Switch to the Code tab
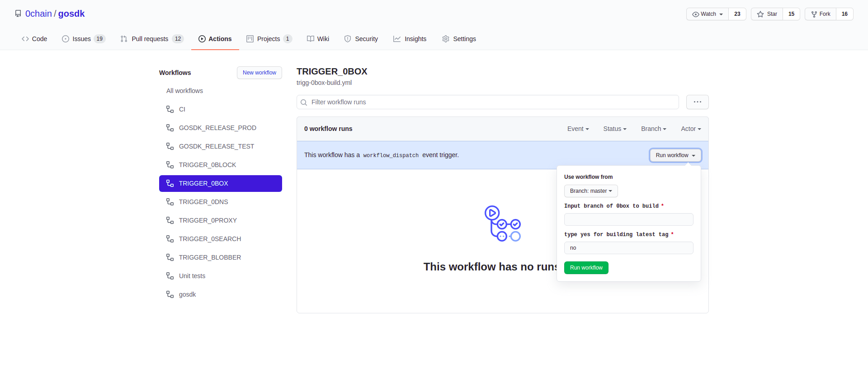The height and width of the screenshot is (377, 868). tap(34, 39)
